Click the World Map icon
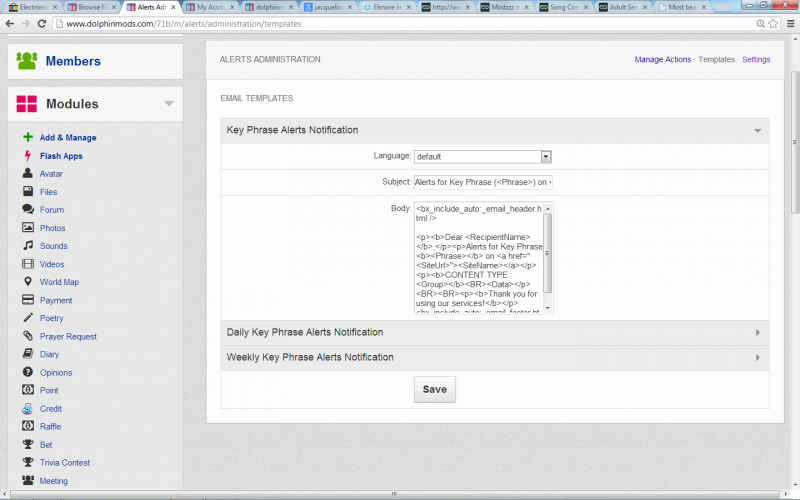Screen dimensions: 800x500 [x=28, y=282]
